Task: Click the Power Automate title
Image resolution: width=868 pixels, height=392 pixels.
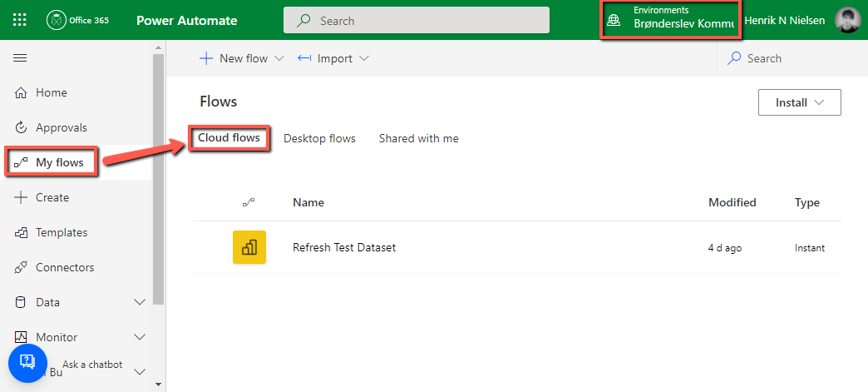Action: tap(186, 21)
